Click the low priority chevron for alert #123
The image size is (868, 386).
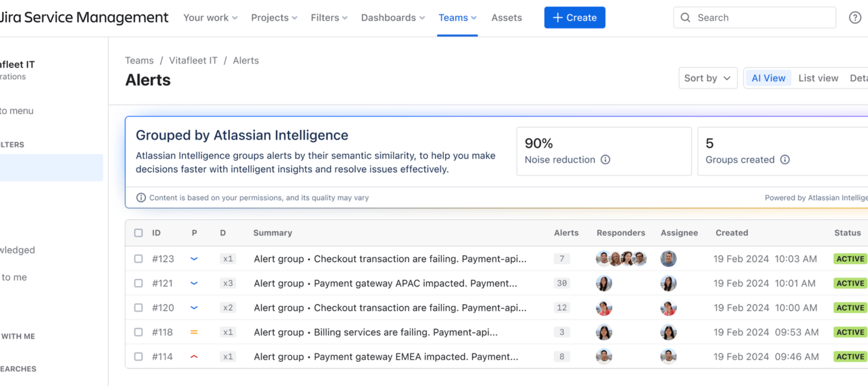click(194, 259)
